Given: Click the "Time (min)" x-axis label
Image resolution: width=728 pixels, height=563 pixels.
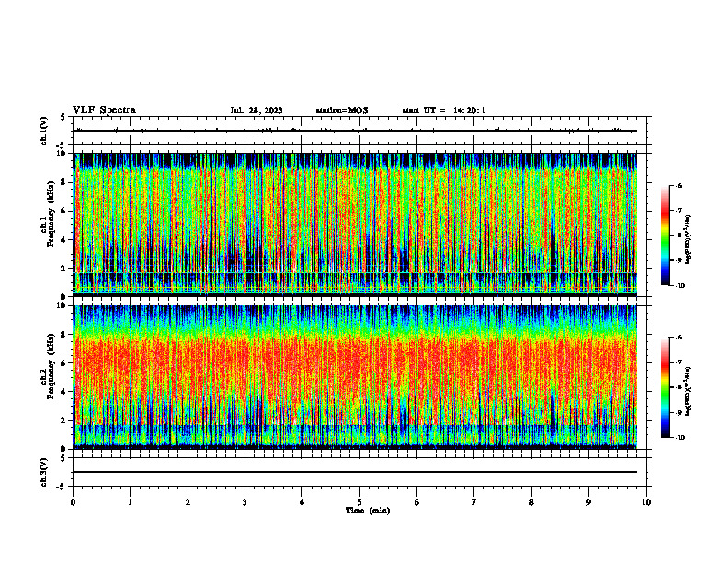Looking at the screenshot, I should click(368, 511).
